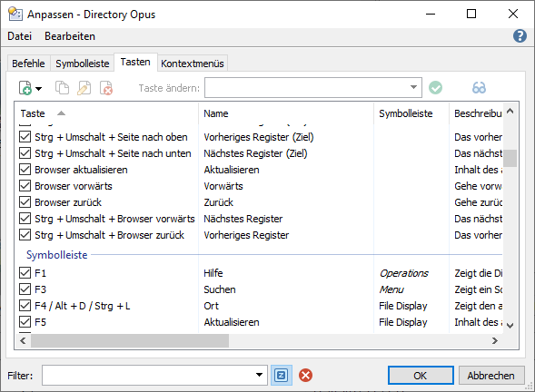Select the Suchen name entry
The width and height of the screenshot is (535, 392).
coord(220,289)
